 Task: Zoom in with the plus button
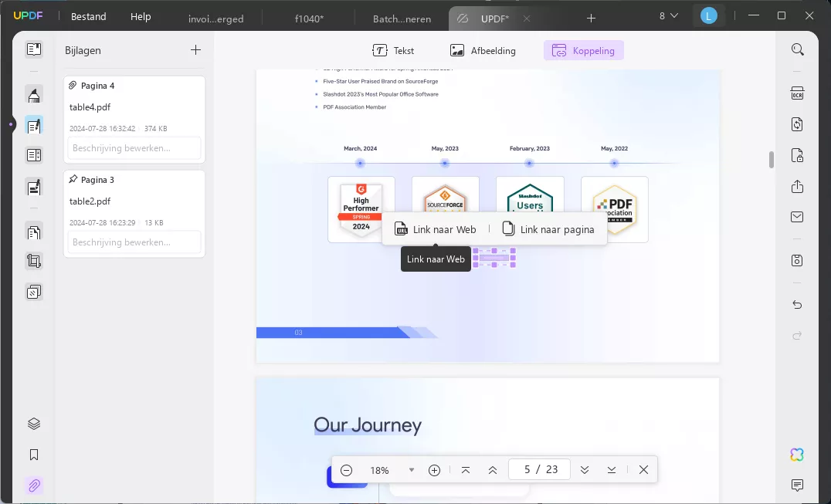[435, 470]
